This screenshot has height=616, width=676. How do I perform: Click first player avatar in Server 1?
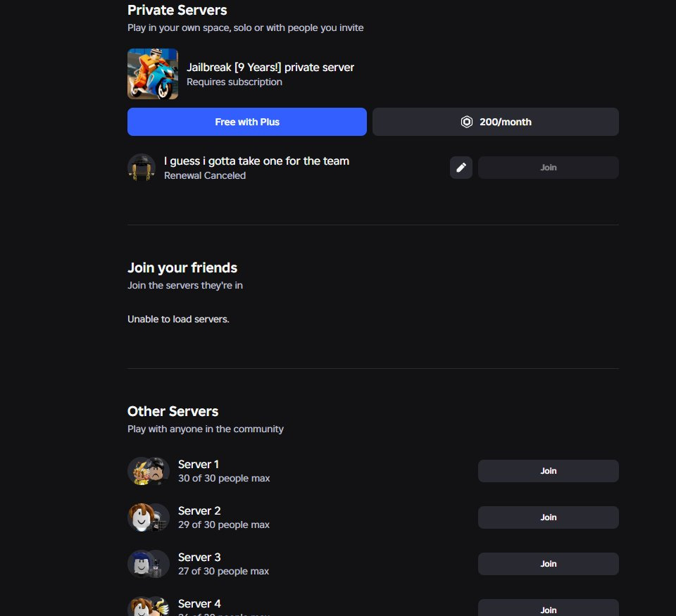pyautogui.click(x=139, y=471)
